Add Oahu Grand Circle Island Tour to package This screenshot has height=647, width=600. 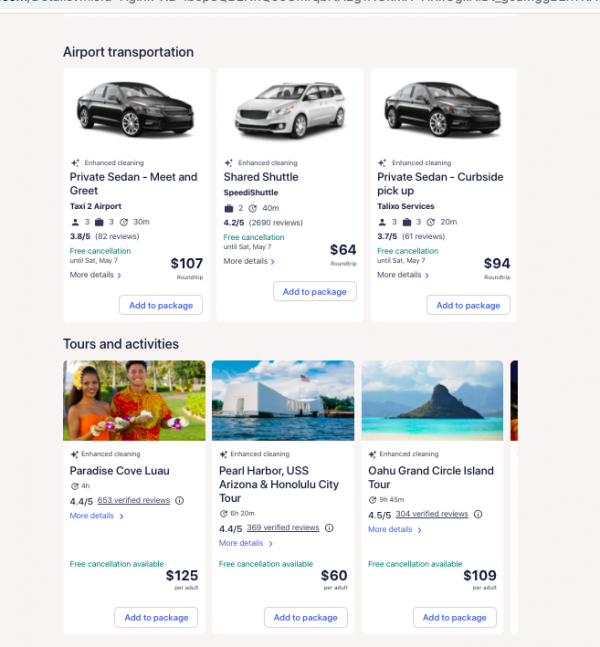coord(454,618)
